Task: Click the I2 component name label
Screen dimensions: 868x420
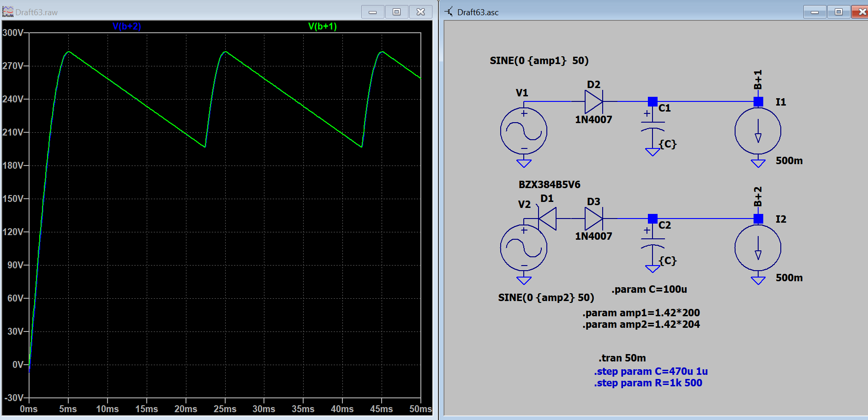Action: coord(780,219)
